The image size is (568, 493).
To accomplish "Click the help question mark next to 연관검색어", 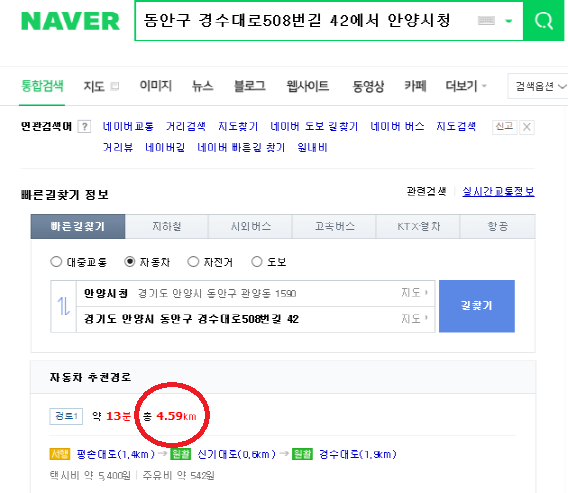I will [84, 127].
